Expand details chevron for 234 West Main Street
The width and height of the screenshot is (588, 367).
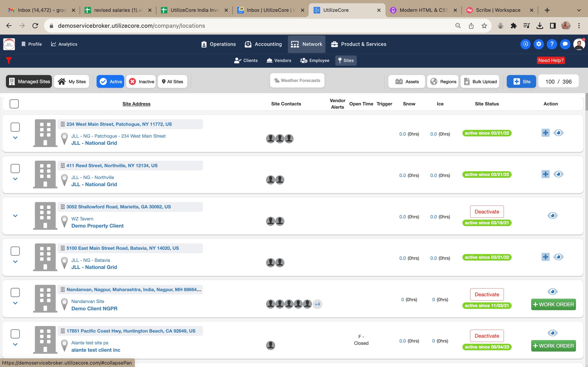[15, 138]
